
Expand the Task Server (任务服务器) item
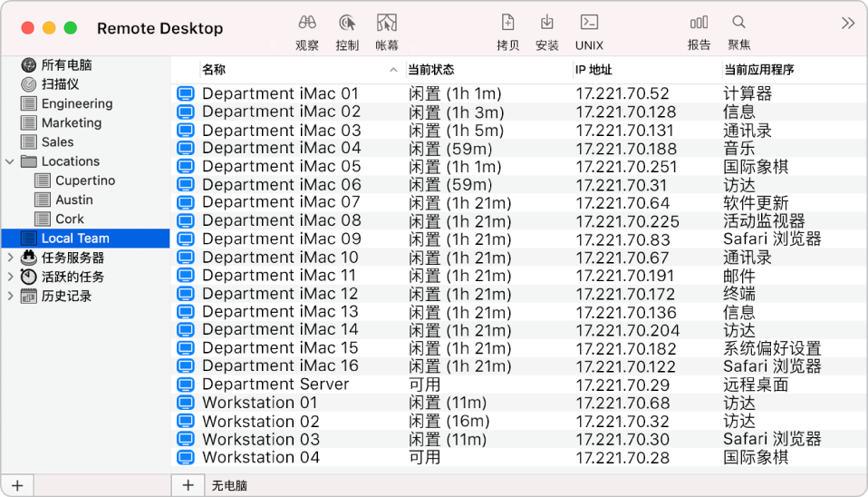[x=10, y=257]
